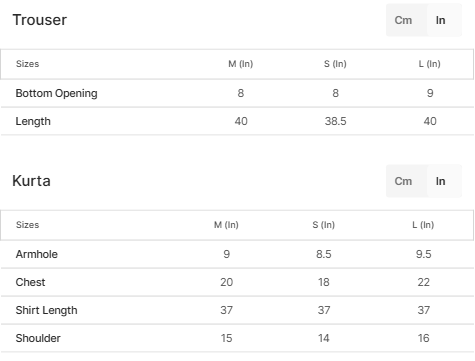The image size is (475, 361).
Task: Select In unit for Trouser table
Action: (443, 20)
